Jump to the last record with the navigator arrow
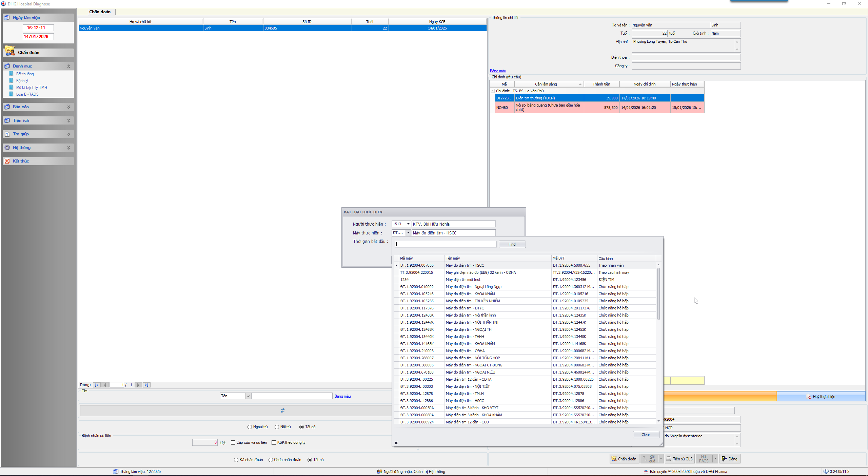This screenshot has height=476, width=868. pos(146,385)
